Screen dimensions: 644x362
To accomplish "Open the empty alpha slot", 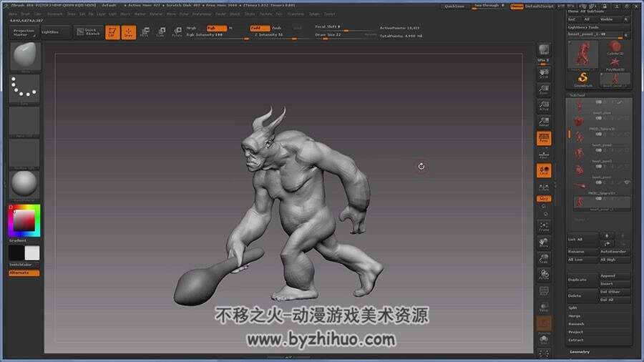I will (x=24, y=122).
